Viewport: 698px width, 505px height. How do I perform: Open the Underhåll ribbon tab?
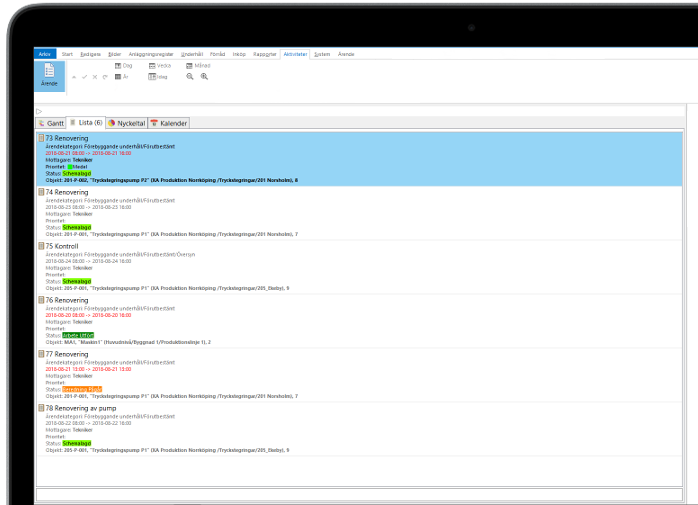coord(192,54)
